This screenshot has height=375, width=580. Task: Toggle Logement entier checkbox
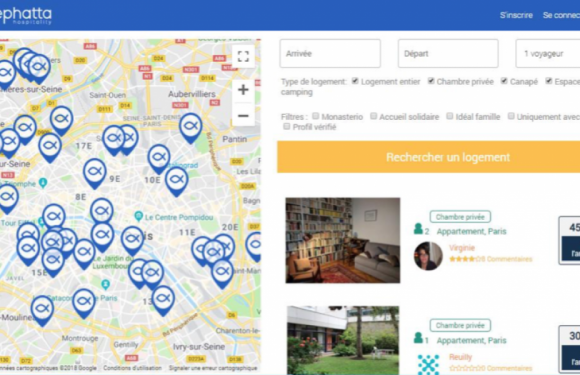355,81
